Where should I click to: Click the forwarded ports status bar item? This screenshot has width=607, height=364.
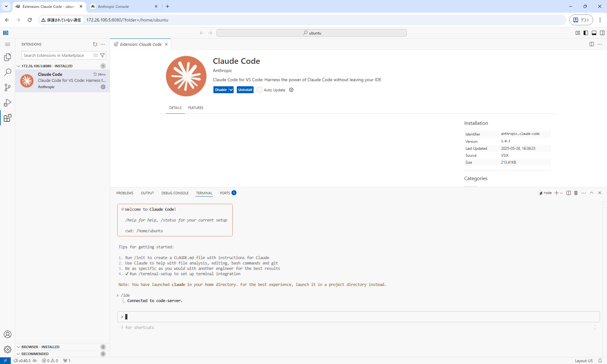(67, 361)
